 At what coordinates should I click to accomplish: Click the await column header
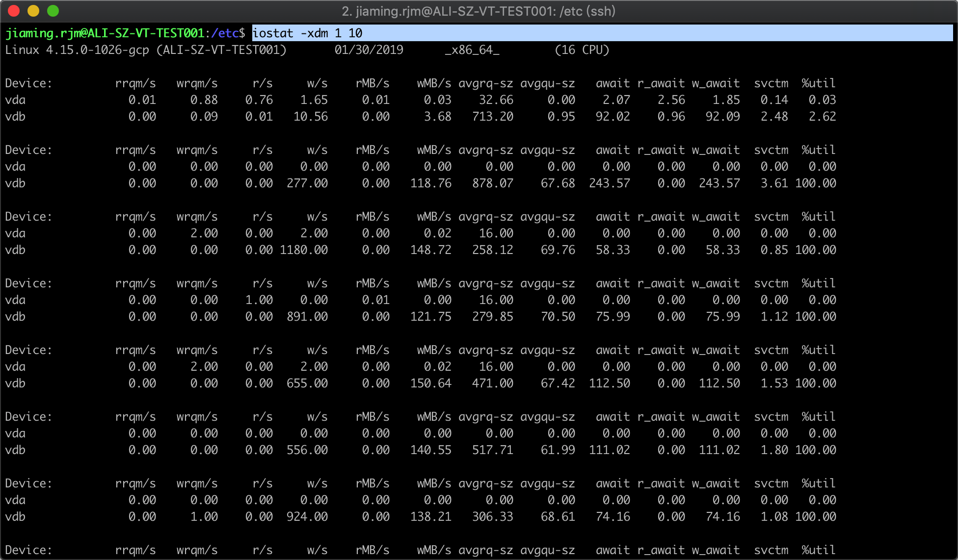612,83
